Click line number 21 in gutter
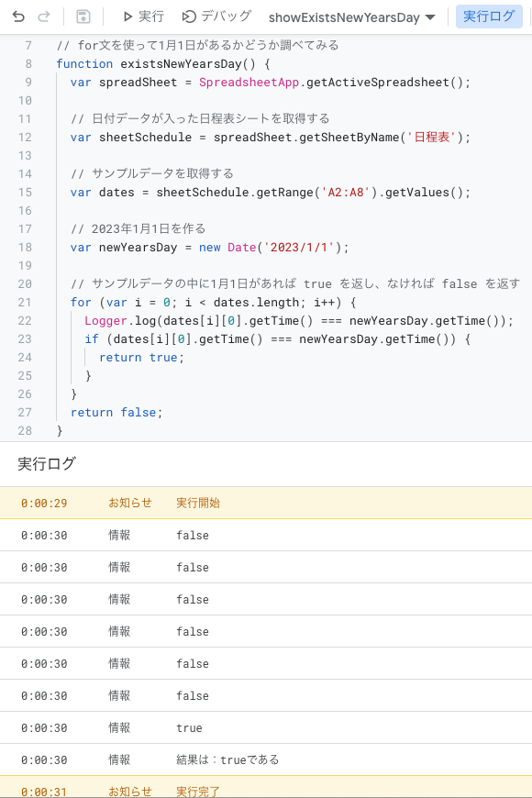The image size is (532, 798). pyautogui.click(x=25, y=303)
